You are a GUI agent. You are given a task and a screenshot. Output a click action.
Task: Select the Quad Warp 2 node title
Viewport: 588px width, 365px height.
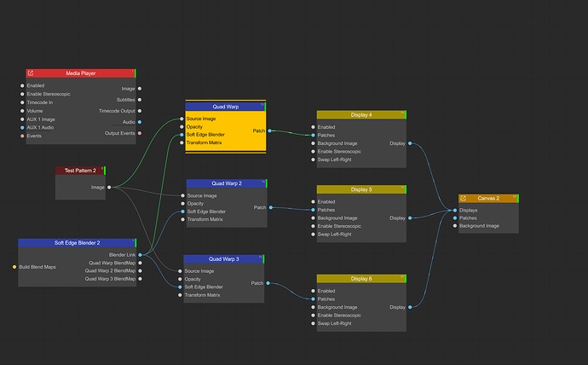click(227, 183)
